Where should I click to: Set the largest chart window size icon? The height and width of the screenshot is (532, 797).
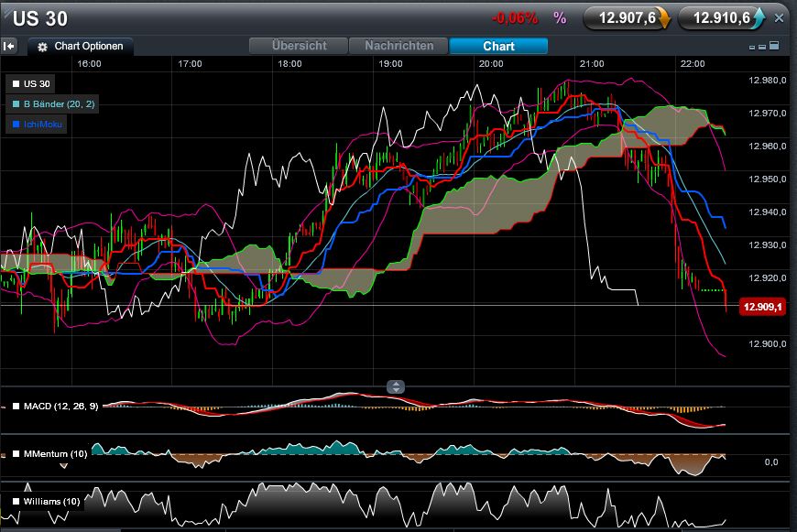click(x=774, y=45)
